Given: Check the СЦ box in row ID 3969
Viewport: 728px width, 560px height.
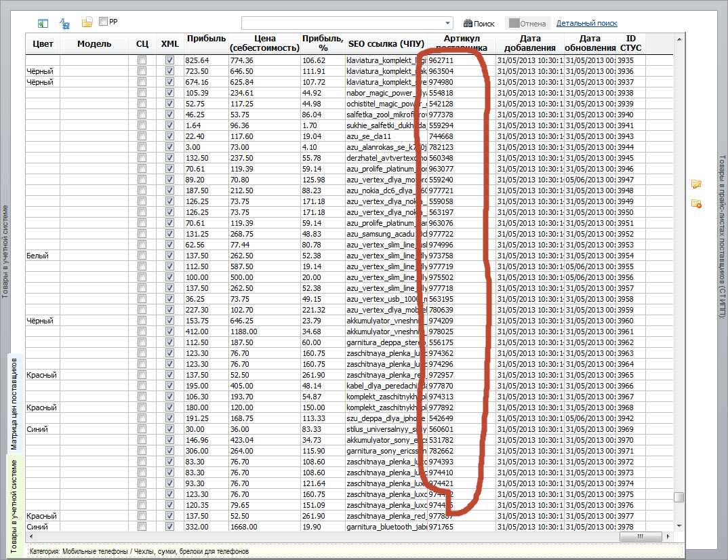Looking at the screenshot, I should pos(142,429).
